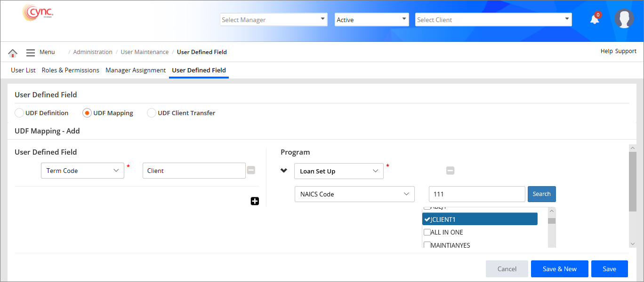644x282 pixels.
Task: Check the ALL IN ONE checkbox
Action: tap(427, 232)
